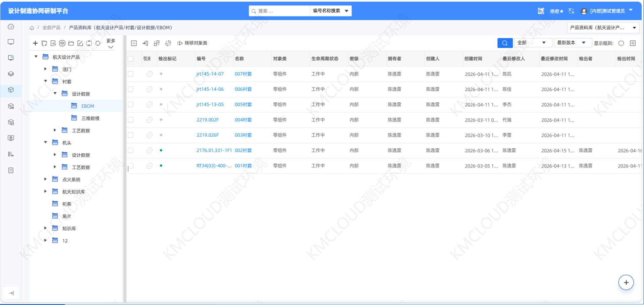
Task: Click the refresh icon in tree toolbar
Action: pyautogui.click(x=98, y=43)
